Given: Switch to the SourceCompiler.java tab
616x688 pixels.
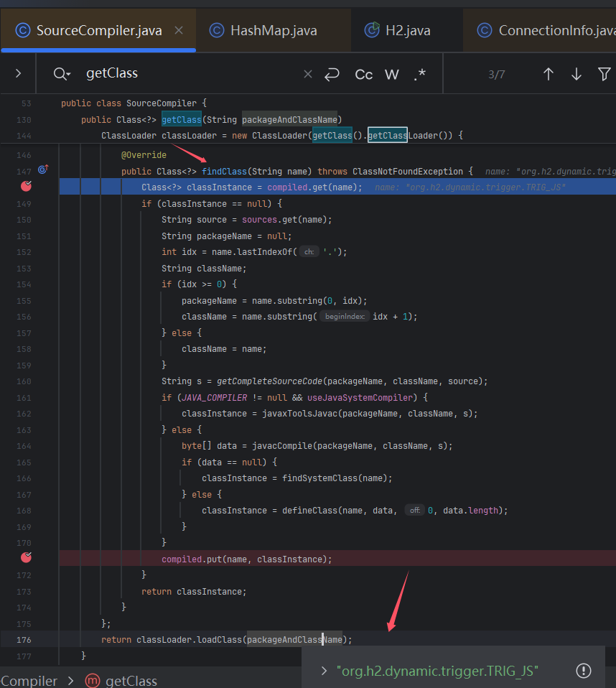Looking at the screenshot, I should [x=99, y=30].
